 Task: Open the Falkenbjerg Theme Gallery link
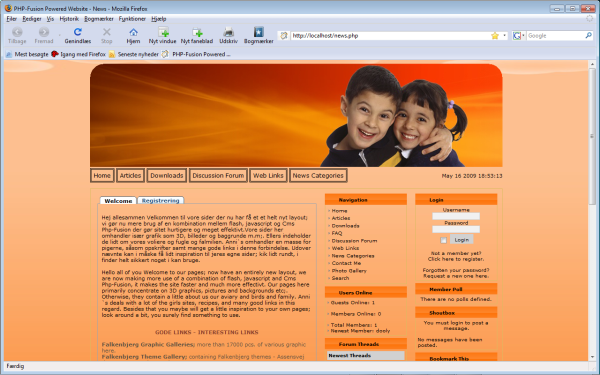tap(144, 357)
